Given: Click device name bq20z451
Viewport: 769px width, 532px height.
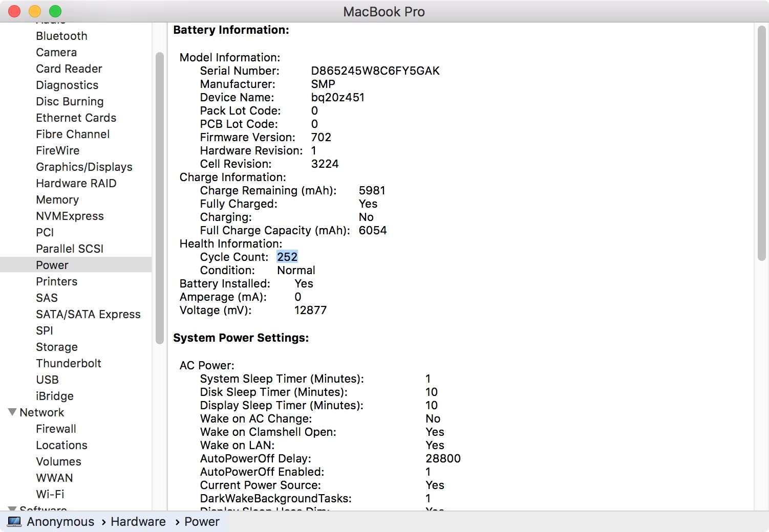Looking at the screenshot, I should 338,97.
